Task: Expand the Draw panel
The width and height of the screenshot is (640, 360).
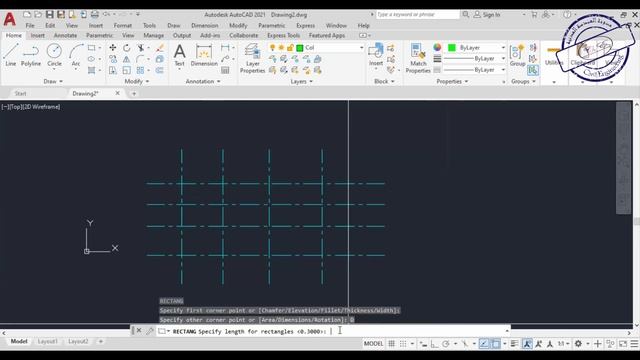Action: tap(53, 81)
